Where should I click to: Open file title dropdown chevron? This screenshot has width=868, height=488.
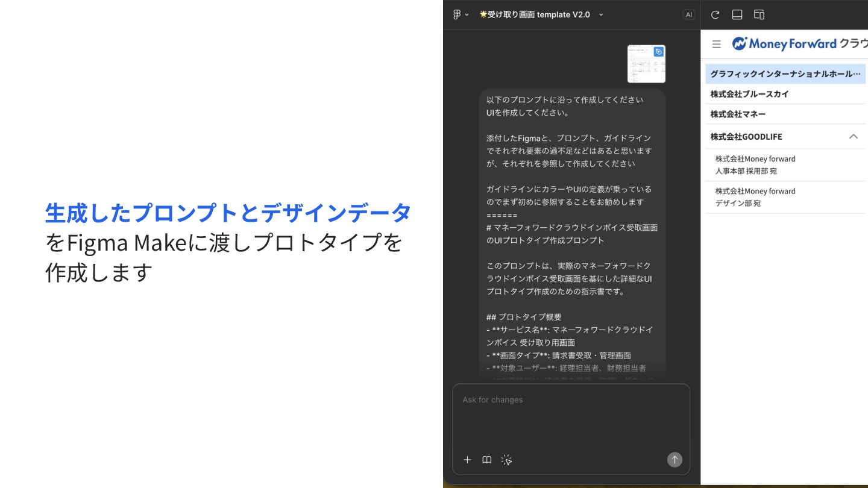[x=601, y=14]
